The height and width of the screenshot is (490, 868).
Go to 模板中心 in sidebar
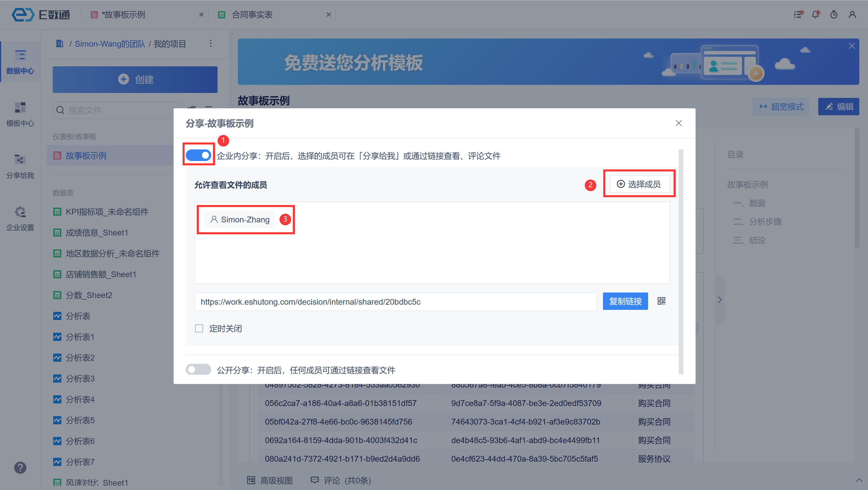[20, 114]
